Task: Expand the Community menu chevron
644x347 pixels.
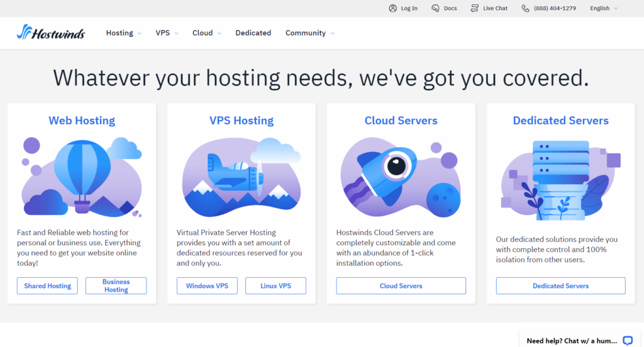Action: [332, 33]
